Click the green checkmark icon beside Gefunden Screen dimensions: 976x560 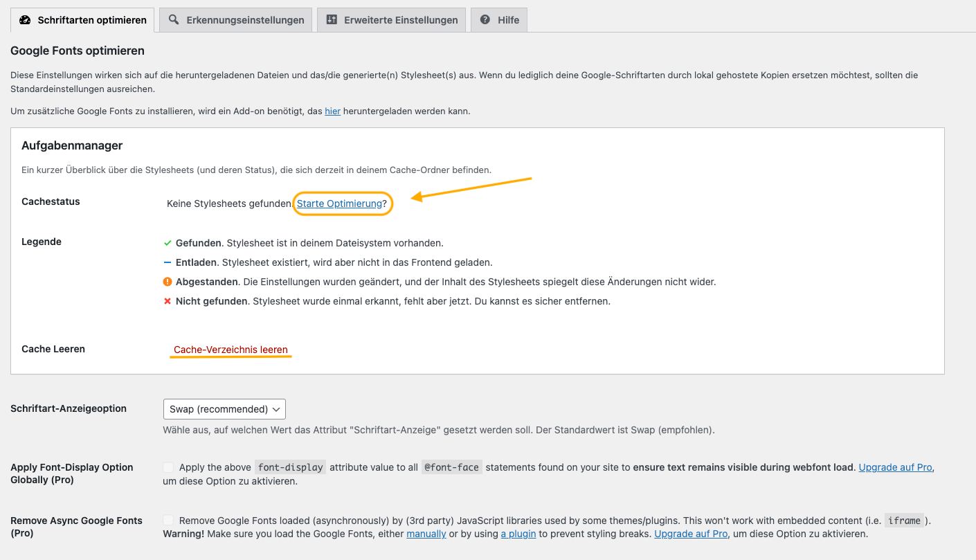tap(168, 243)
